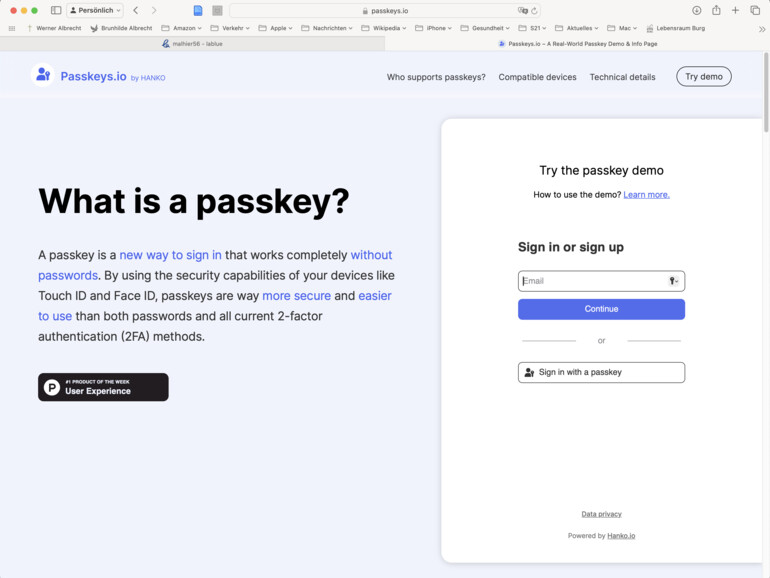Open the Persönlich profile dropdown
The image size is (770, 578).
pos(95,10)
